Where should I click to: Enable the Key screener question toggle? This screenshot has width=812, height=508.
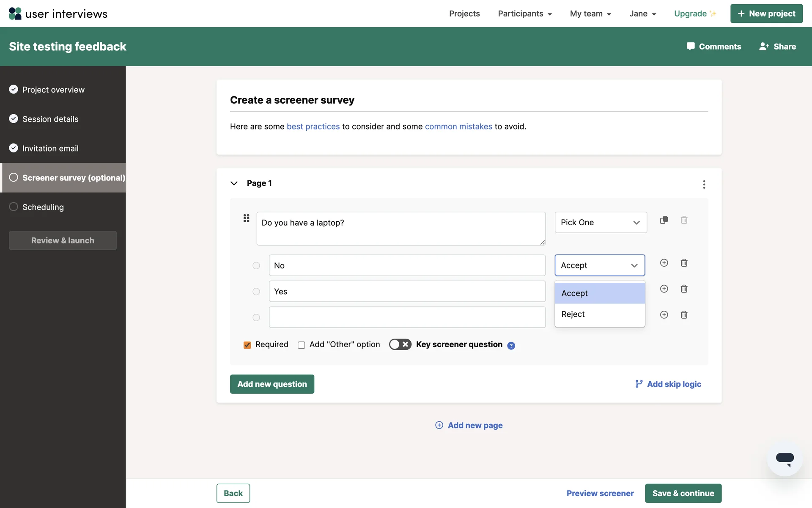[x=400, y=345]
